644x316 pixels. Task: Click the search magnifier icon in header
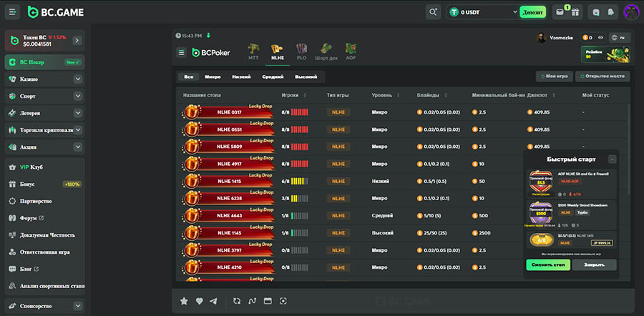433,12
